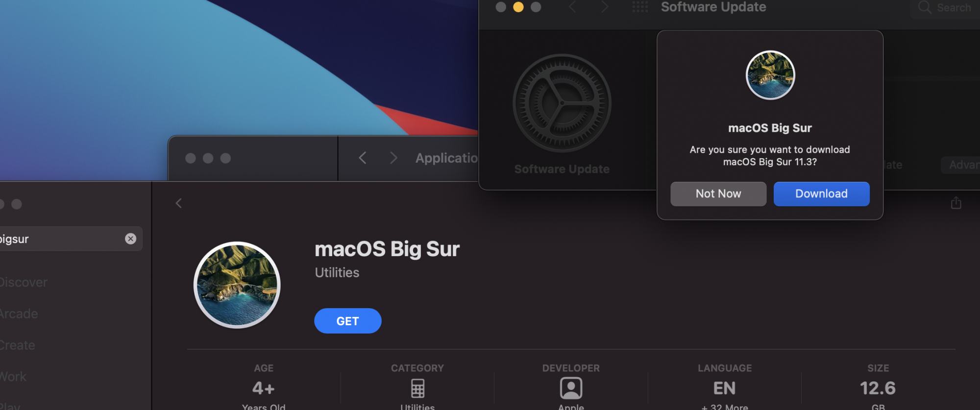This screenshot has height=410, width=980.
Task: Click the GET button for macOS Big Sur
Action: (348, 321)
